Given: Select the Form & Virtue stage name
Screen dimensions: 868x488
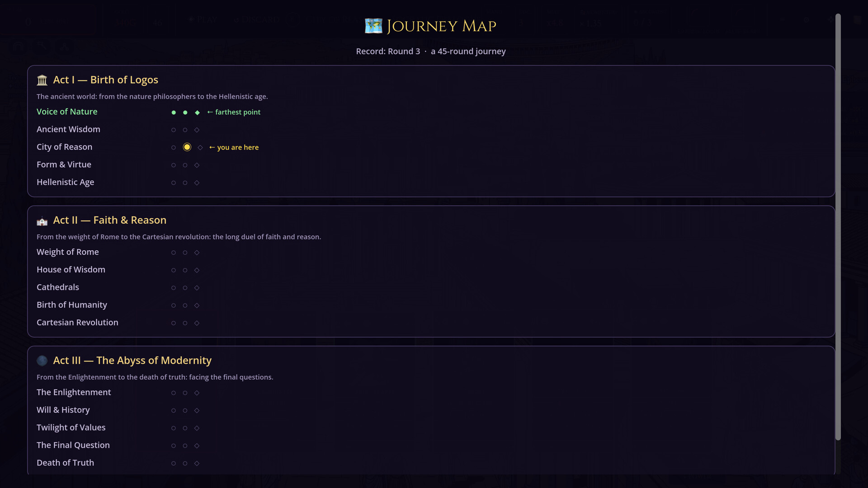Looking at the screenshot, I should point(64,164).
